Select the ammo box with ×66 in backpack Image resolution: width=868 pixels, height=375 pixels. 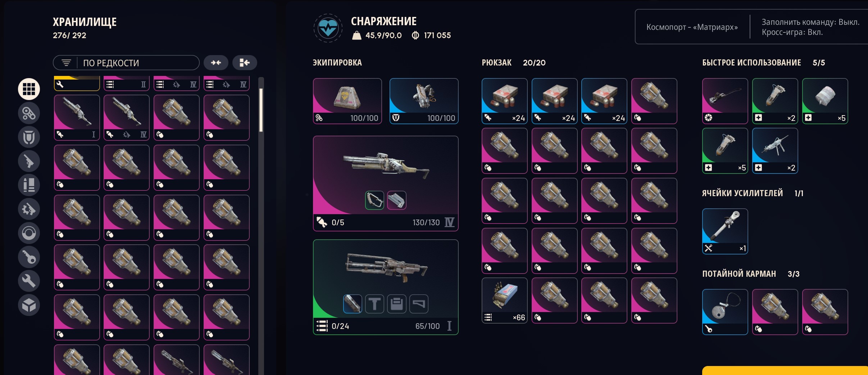[504, 301]
